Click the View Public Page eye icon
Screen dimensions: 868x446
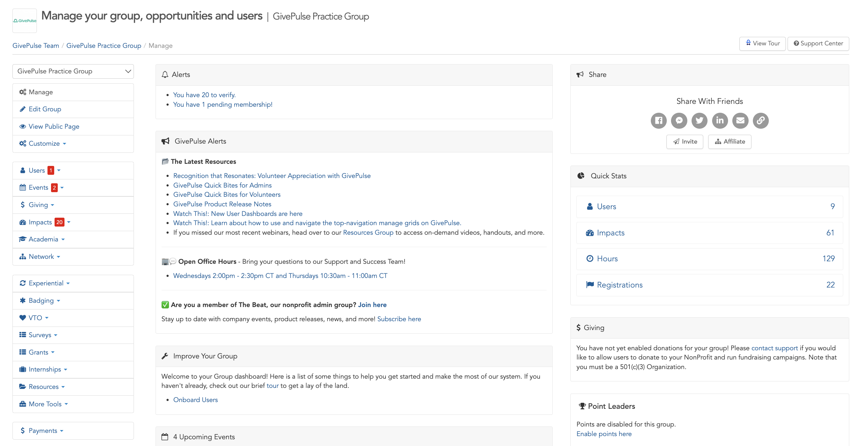pyautogui.click(x=23, y=127)
